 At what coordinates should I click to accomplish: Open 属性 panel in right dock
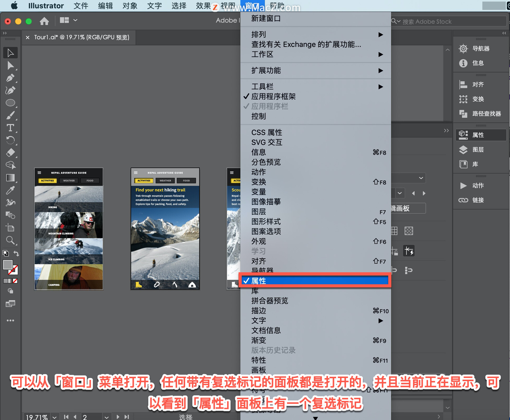coord(480,135)
